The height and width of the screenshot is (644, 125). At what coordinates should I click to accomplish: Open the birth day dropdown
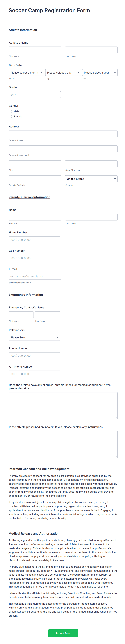(x=63, y=72)
